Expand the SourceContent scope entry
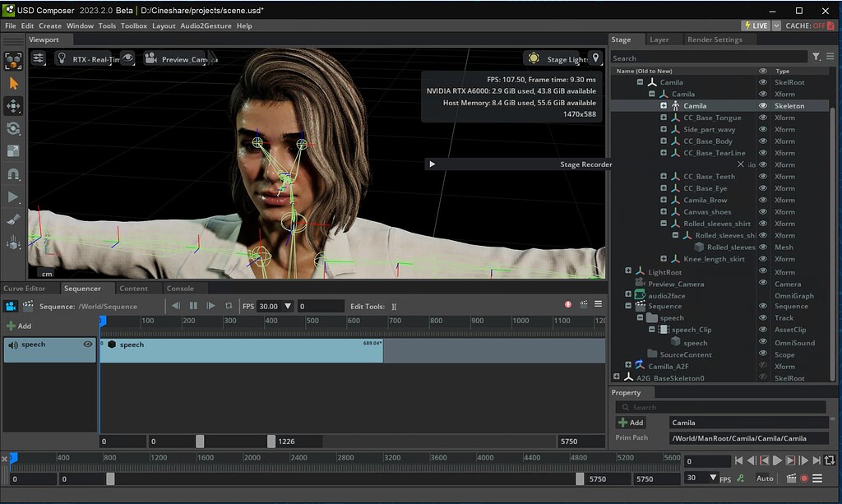 click(x=643, y=354)
